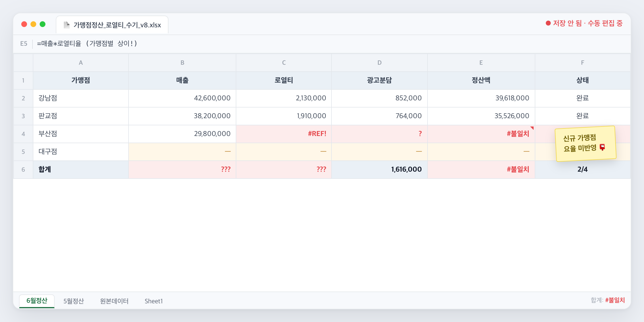
Task: Click the formula bar input field
Action: tap(331, 44)
